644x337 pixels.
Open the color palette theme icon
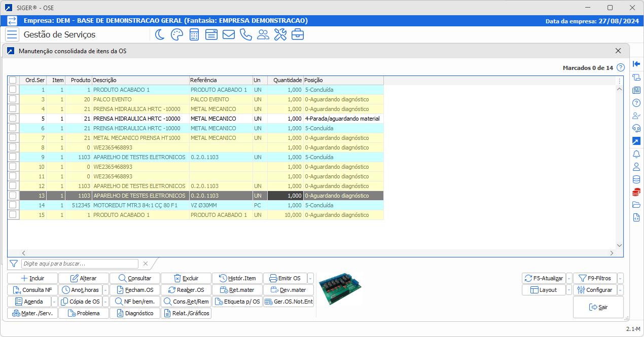(x=176, y=34)
